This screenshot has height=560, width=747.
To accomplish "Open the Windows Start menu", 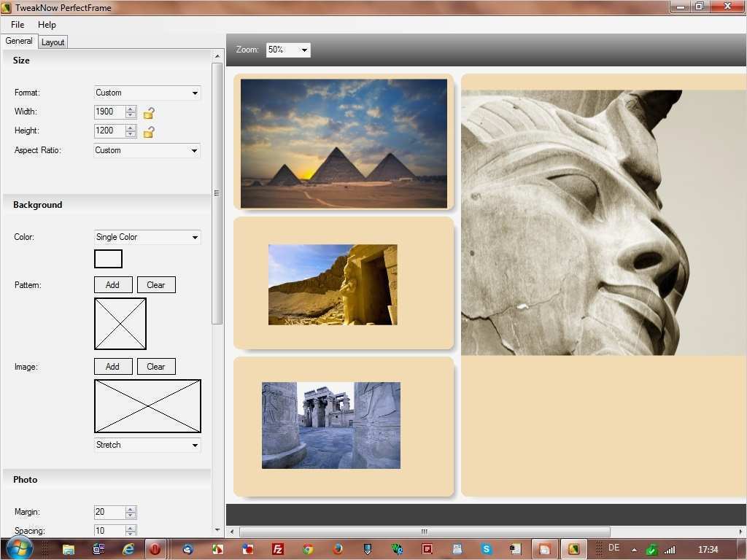I will (x=19, y=548).
